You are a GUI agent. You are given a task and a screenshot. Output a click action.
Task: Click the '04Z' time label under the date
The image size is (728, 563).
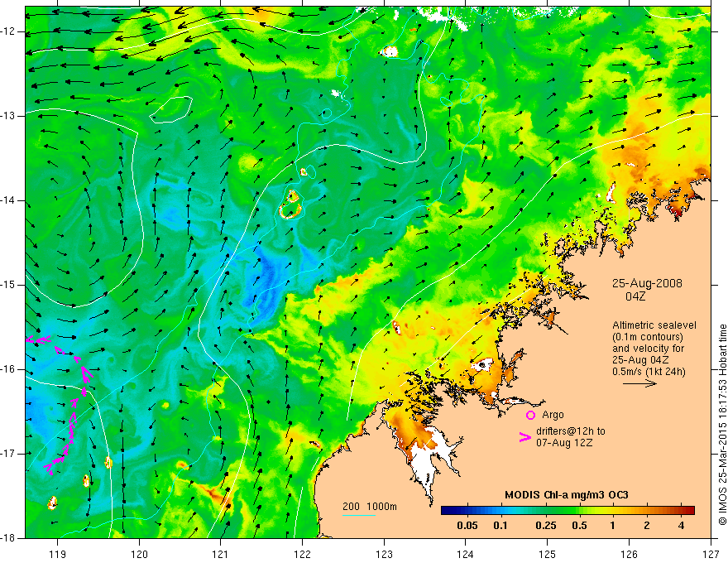point(635,296)
